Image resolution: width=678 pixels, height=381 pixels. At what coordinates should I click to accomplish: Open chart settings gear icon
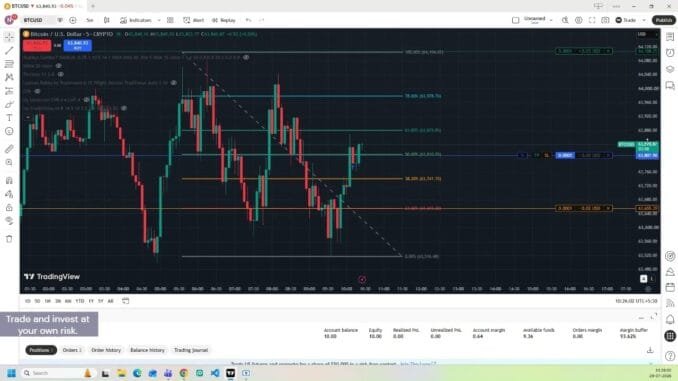click(x=579, y=20)
